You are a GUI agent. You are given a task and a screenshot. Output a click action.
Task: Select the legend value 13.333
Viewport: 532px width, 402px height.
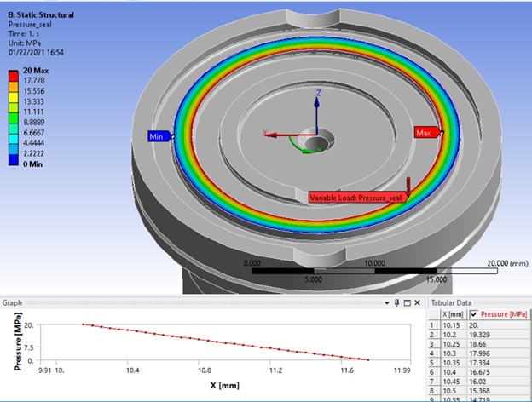pyautogui.click(x=33, y=101)
